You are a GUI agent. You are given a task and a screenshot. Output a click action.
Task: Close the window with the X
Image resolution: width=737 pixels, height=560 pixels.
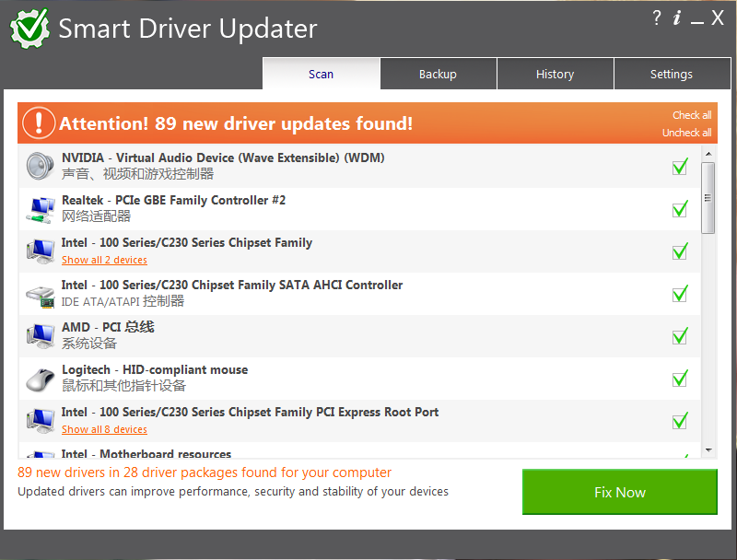tap(718, 17)
